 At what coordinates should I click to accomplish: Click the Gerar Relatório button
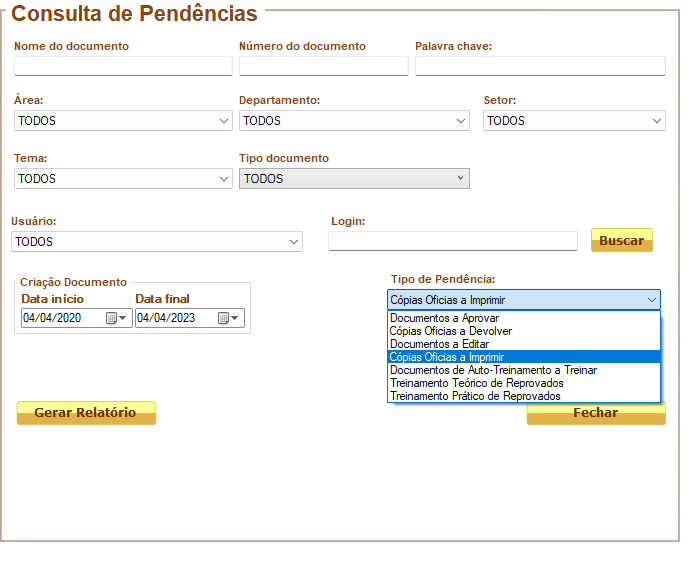coord(86,413)
